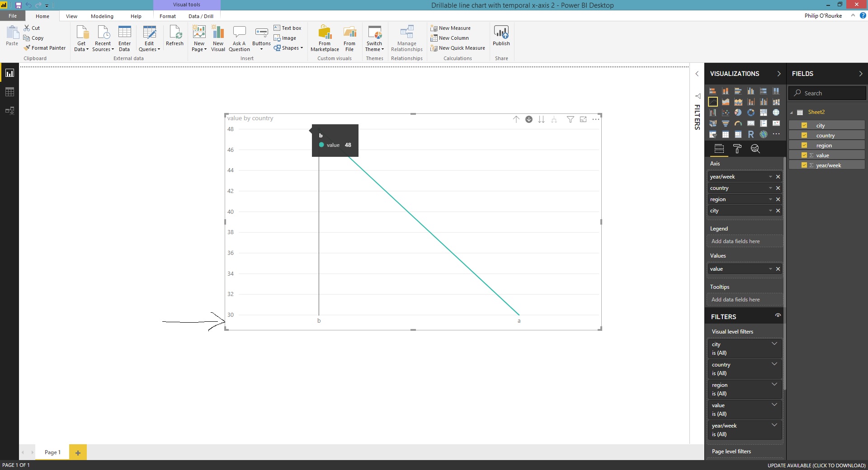Remove country from the Axis well
Screen dimensions: 868x470
778,188
